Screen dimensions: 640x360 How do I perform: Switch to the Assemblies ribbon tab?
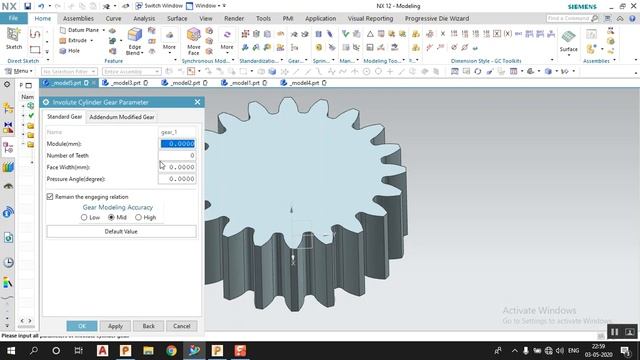coord(78,18)
